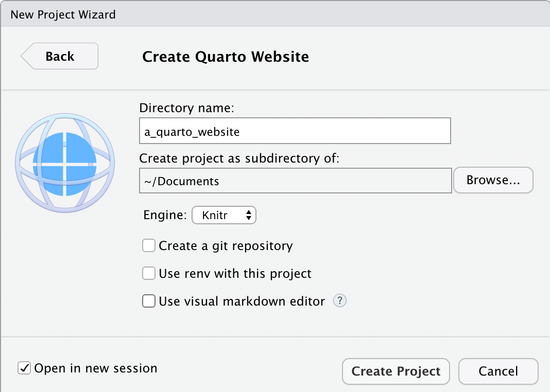Cancel the New Project Wizard
This screenshot has height=392, width=550.
[x=498, y=371]
